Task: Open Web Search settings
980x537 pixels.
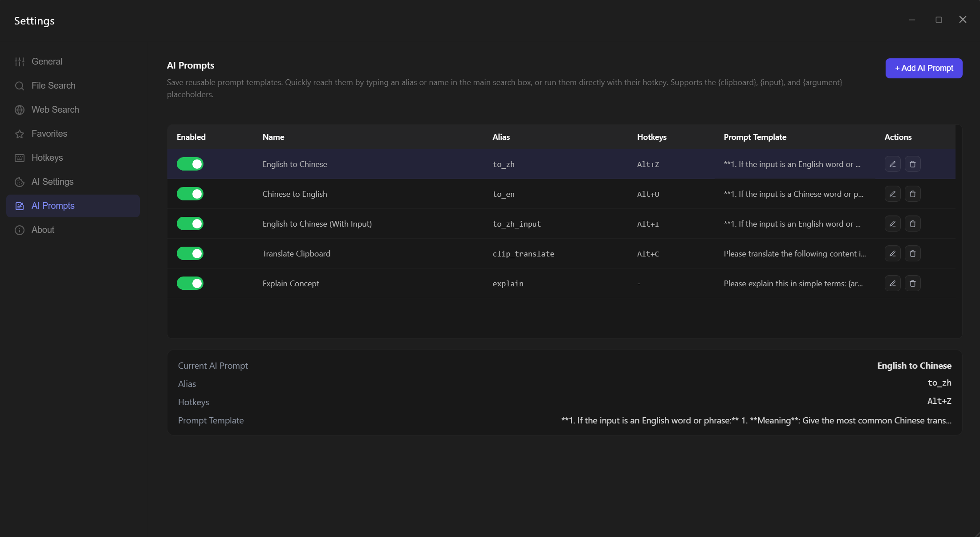Action: [x=73, y=110]
